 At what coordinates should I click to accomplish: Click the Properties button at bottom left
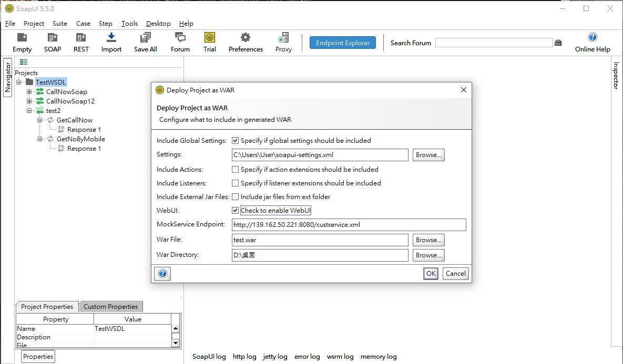[38, 357]
